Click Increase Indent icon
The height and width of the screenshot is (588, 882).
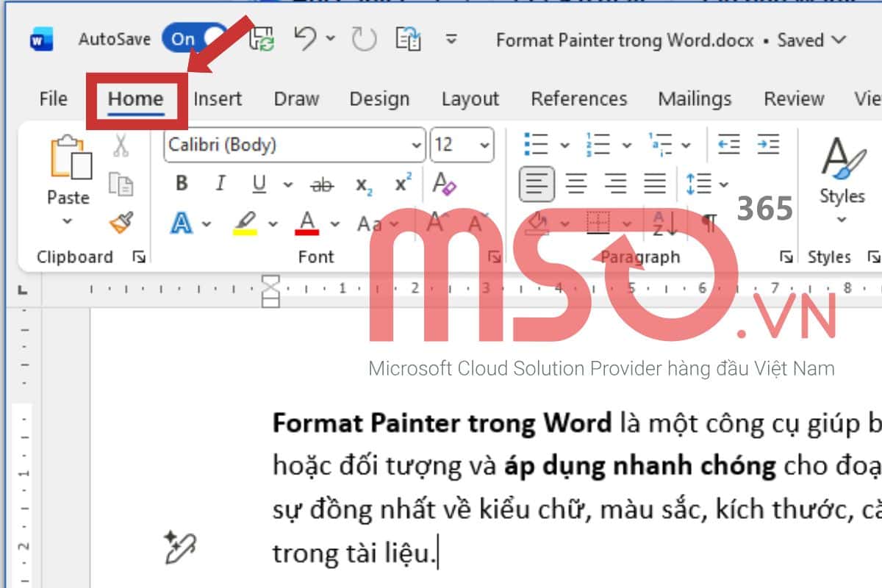(768, 144)
